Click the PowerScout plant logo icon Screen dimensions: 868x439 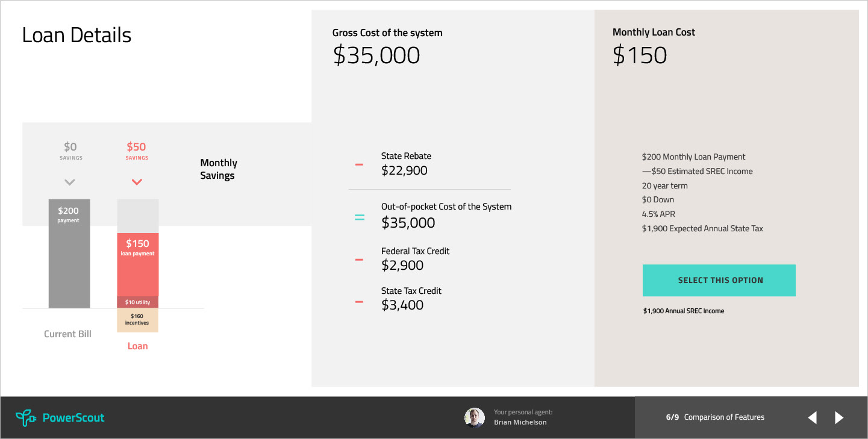tap(25, 417)
